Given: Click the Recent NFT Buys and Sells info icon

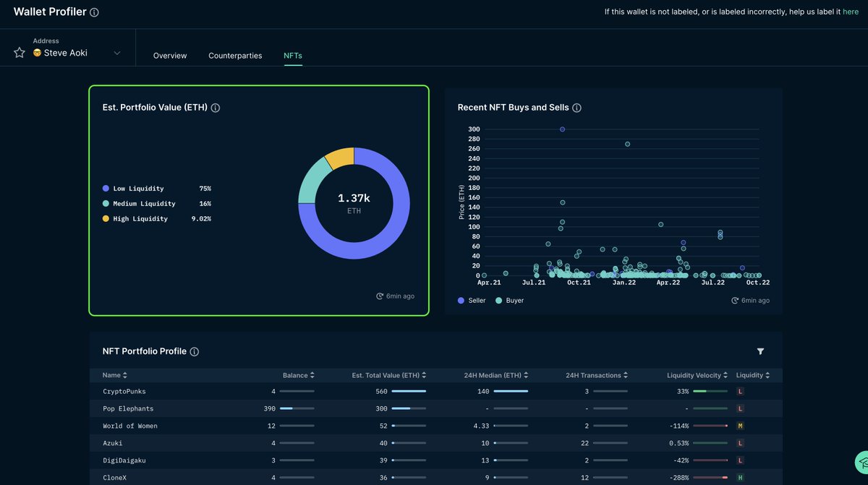Looking at the screenshot, I should pos(576,107).
